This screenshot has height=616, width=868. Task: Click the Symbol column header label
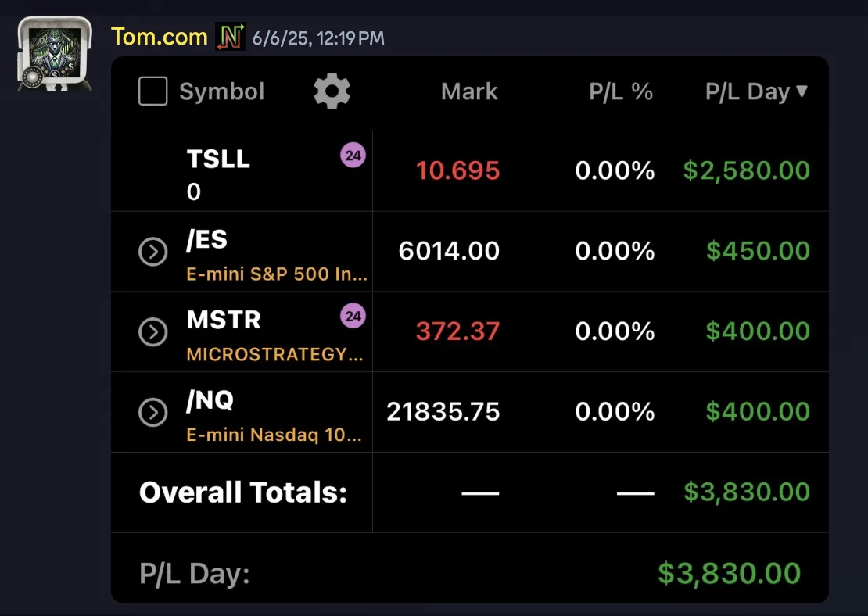tap(222, 91)
